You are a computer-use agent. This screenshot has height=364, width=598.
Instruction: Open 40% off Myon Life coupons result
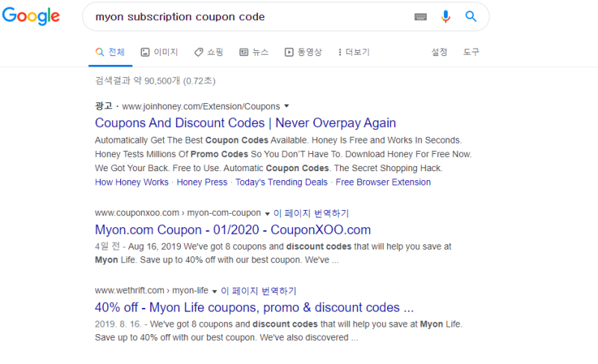tap(254, 307)
